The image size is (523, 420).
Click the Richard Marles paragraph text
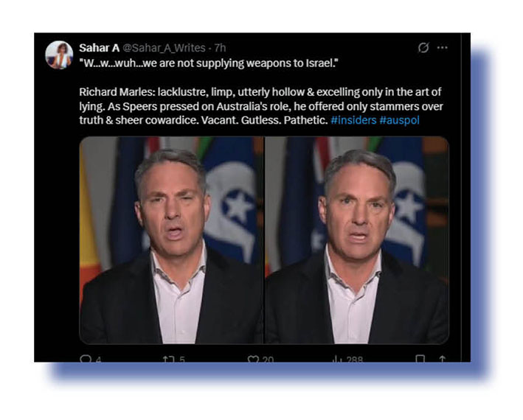tap(261, 106)
